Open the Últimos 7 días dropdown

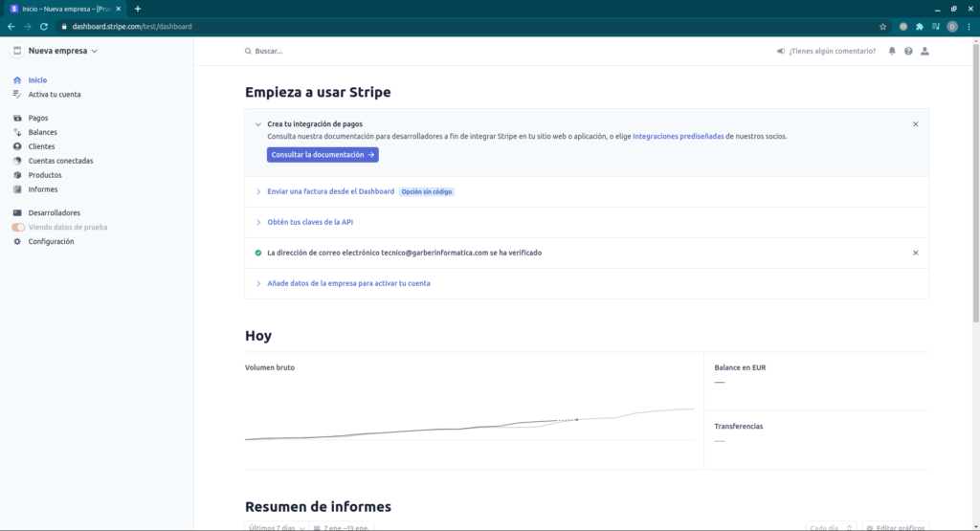click(x=277, y=527)
